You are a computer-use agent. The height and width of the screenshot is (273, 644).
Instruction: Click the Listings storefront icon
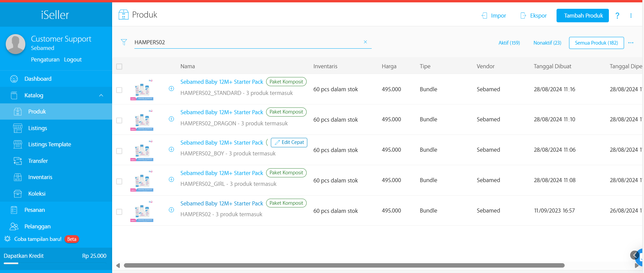coord(18,128)
